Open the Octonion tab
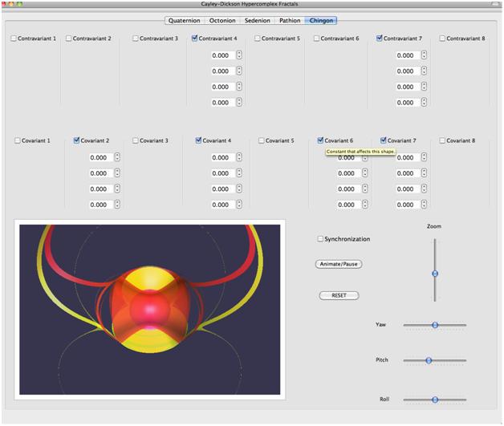 (x=222, y=21)
